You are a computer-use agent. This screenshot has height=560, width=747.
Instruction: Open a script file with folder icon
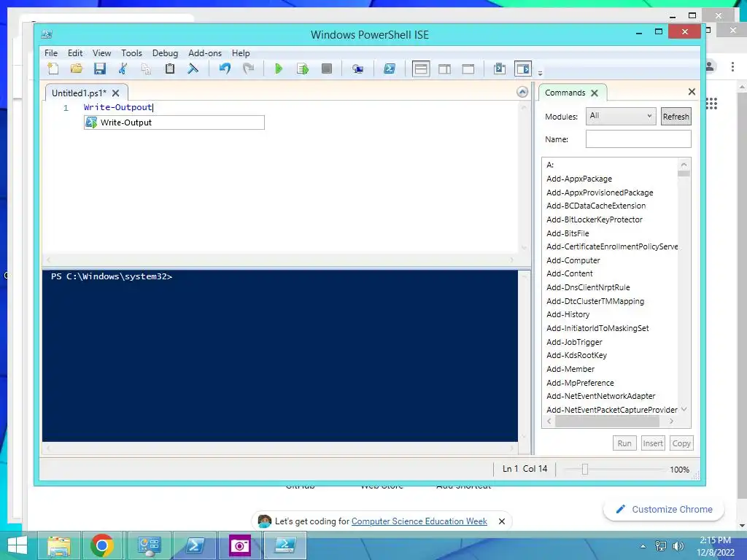pos(76,69)
